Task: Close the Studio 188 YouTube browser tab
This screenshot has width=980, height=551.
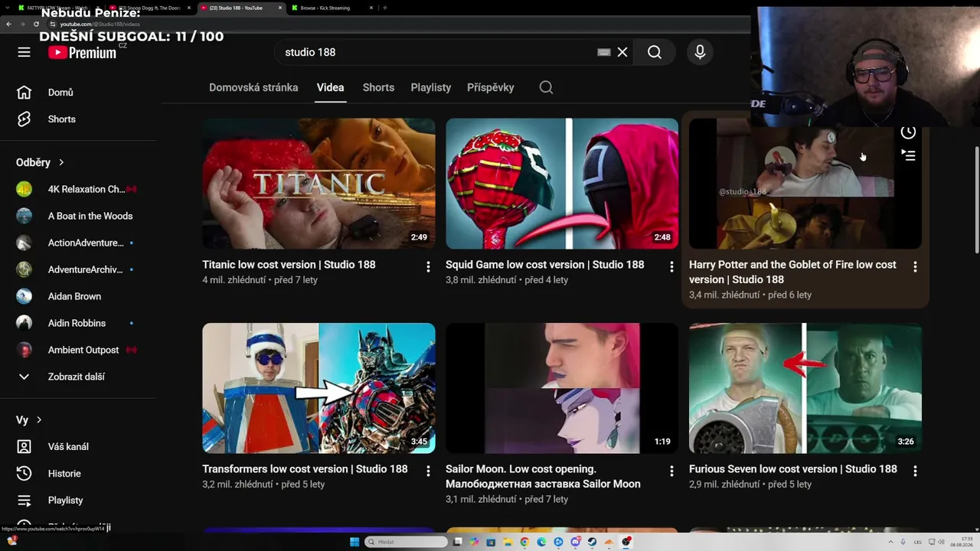Action: (x=280, y=8)
